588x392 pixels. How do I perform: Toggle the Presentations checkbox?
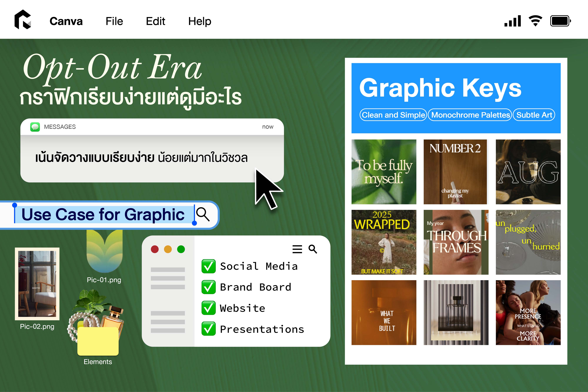coord(208,329)
